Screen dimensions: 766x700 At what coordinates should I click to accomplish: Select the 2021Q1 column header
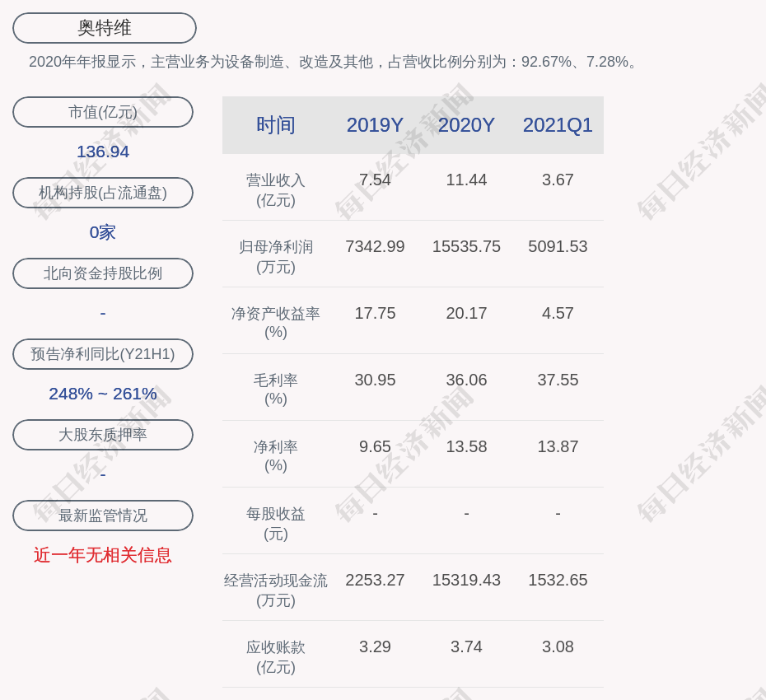click(558, 125)
